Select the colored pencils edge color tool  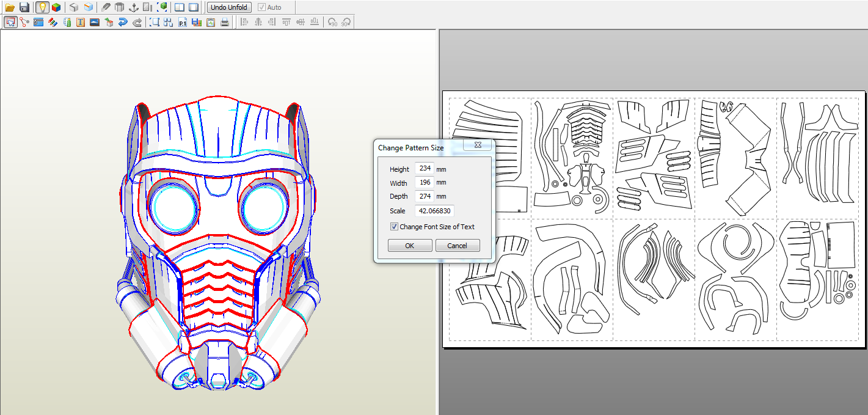[x=53, y=23]
